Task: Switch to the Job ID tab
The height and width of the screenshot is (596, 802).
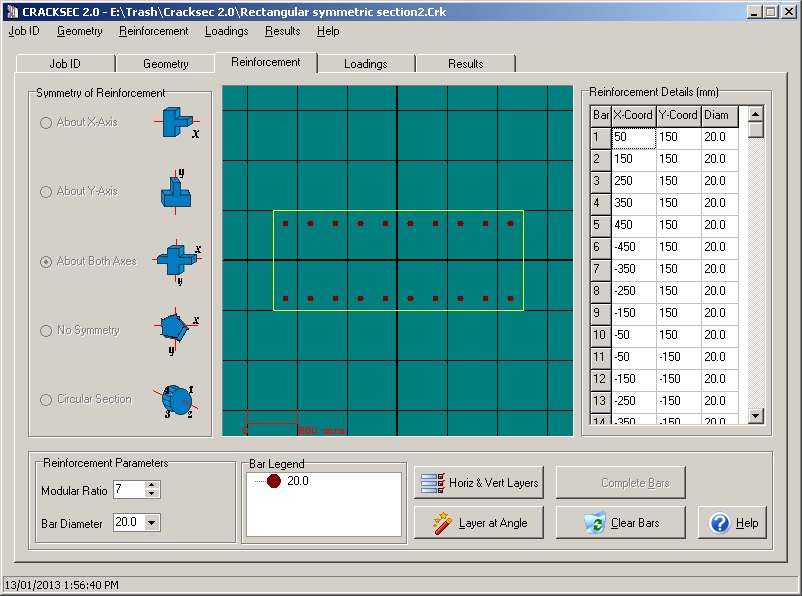Action: [x=65, y=63]
